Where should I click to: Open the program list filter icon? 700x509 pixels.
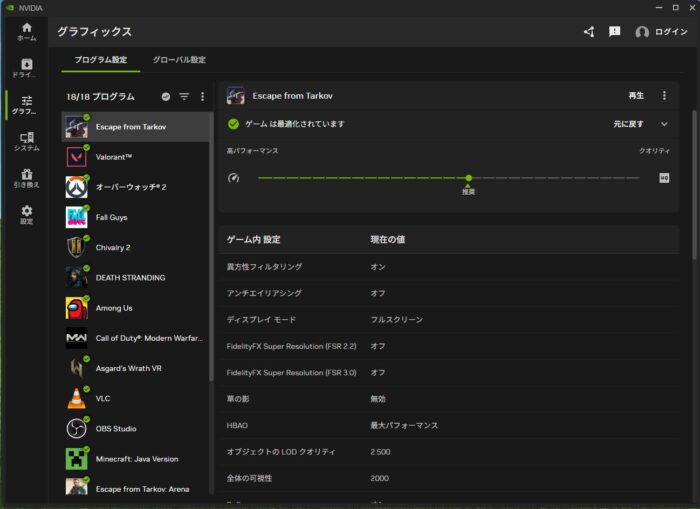pyautogui.click(x=184, y=96)
